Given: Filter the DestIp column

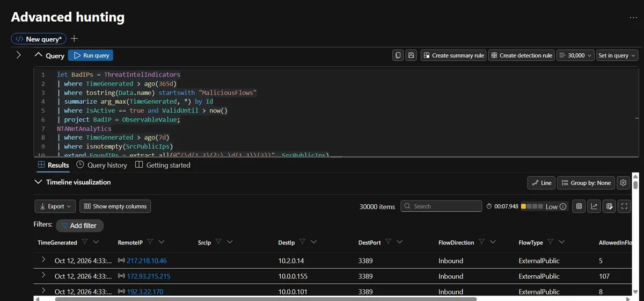Looking at the screenshot, I should (x=303, y=242).
